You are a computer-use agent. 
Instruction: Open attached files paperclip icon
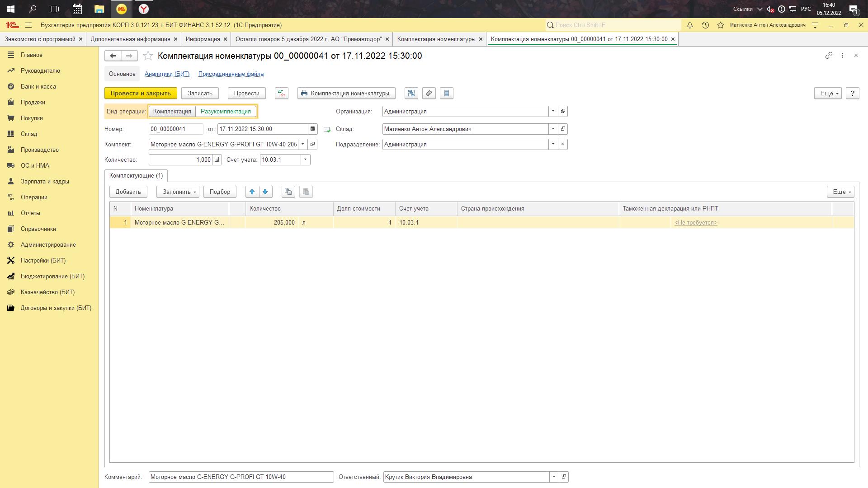tap(429, 93)
